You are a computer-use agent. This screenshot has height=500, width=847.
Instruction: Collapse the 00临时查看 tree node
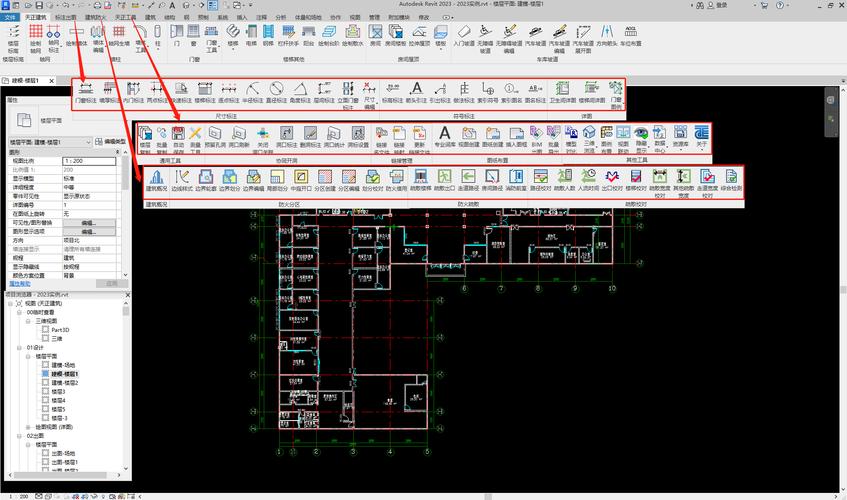[x=19, y=313]
